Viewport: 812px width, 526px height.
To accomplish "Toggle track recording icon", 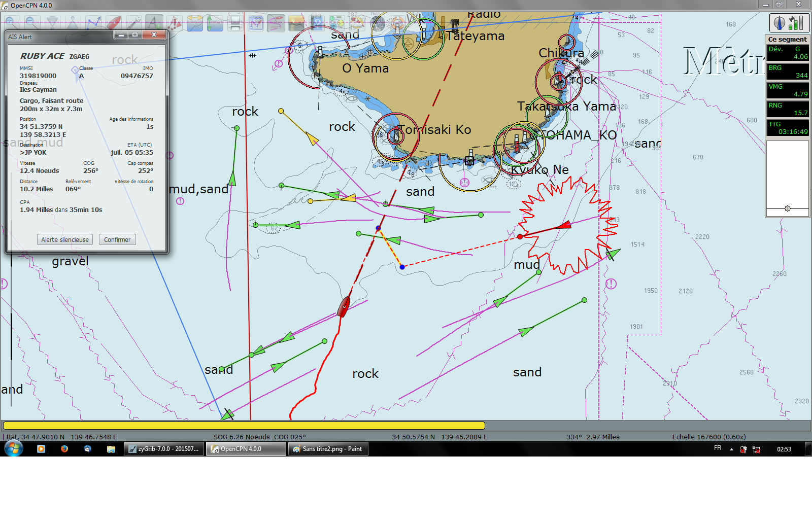I will (276, 23).
